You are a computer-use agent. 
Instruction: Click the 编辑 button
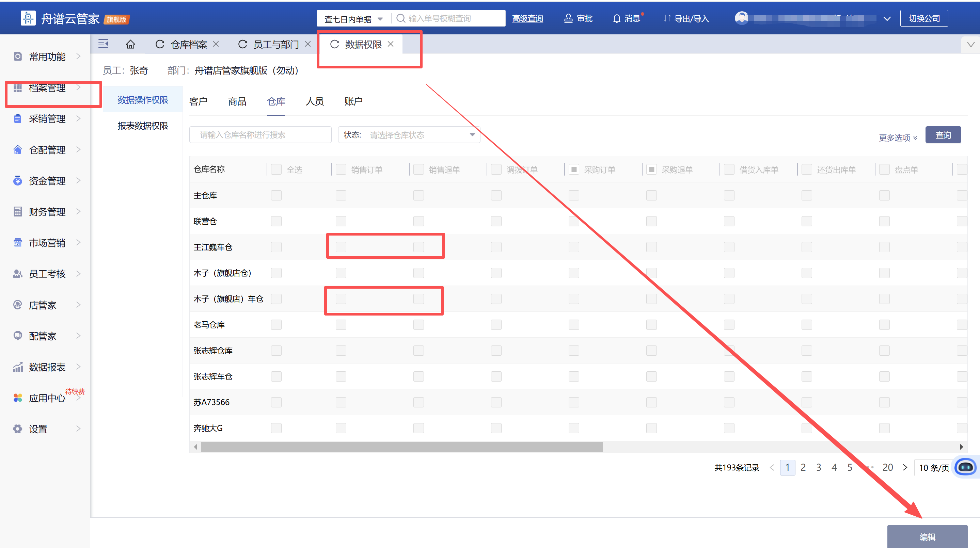click(927, 536)
